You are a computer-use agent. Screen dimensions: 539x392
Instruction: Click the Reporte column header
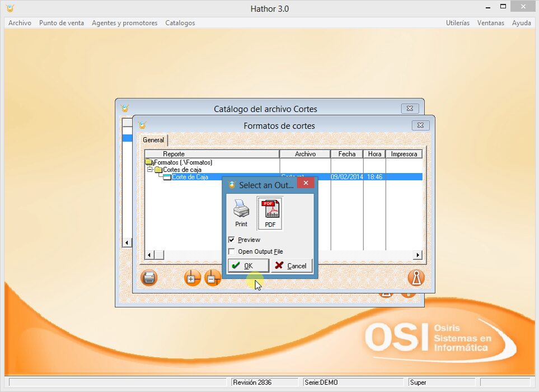point(212,153)
